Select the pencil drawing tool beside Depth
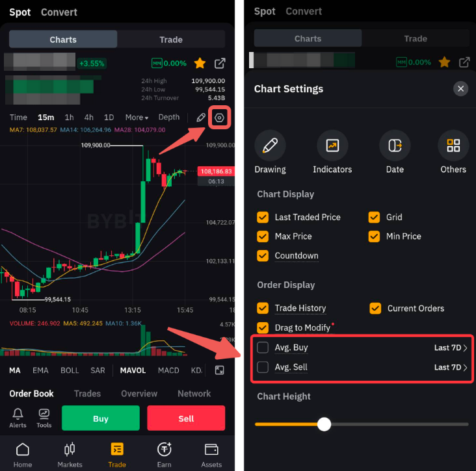476x471 pixels. [201, 118]
